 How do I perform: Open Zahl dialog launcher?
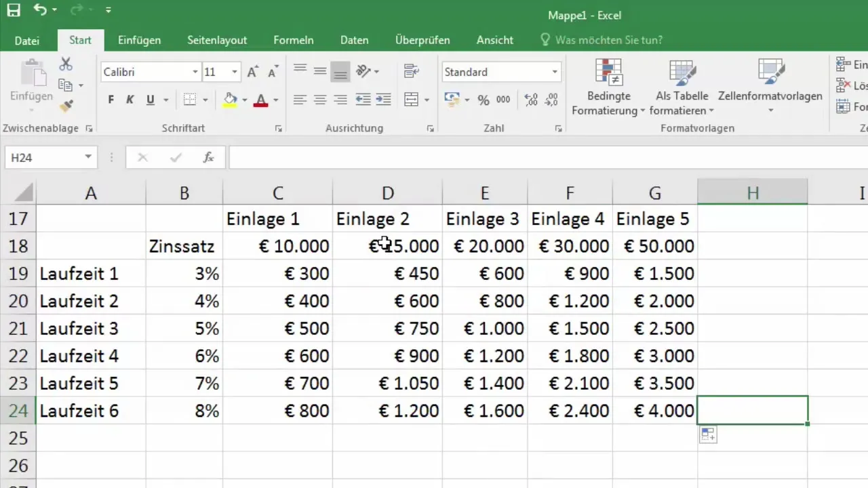[558, 128]
